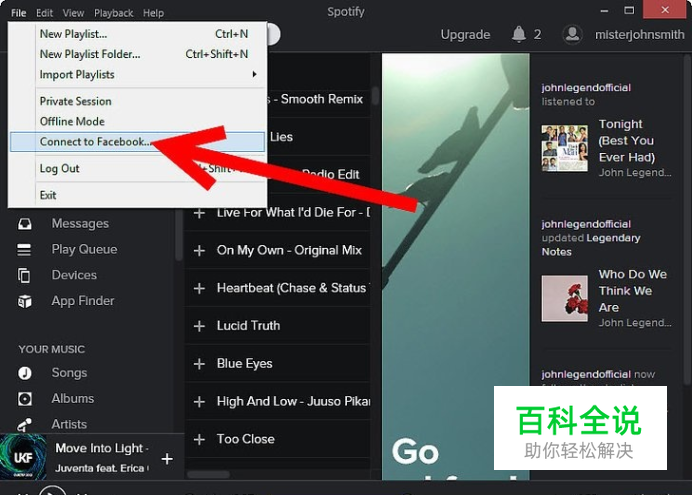The width and height of the screenshot is (692, 495).
Task: Click the user profile avatar icon
Action: 572,34
